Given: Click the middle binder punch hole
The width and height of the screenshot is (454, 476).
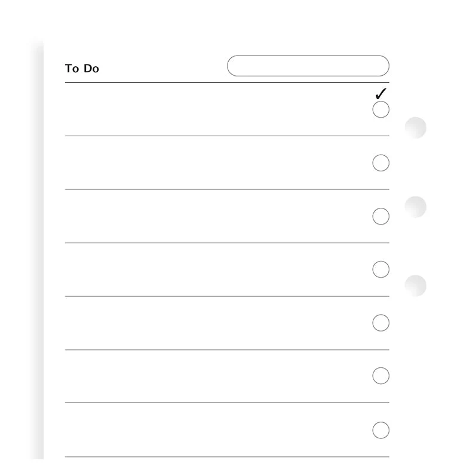Looking at the screenshot, I should (x=415, y=207).
